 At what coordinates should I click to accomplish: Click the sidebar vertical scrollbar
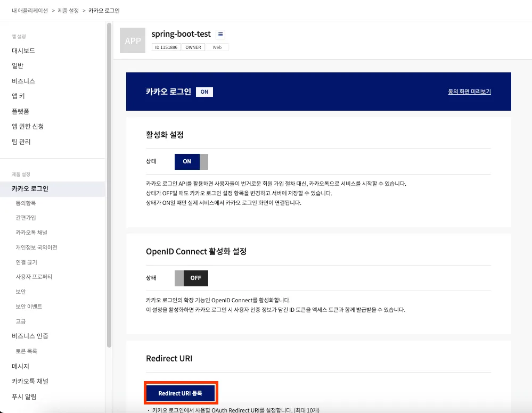109,185
